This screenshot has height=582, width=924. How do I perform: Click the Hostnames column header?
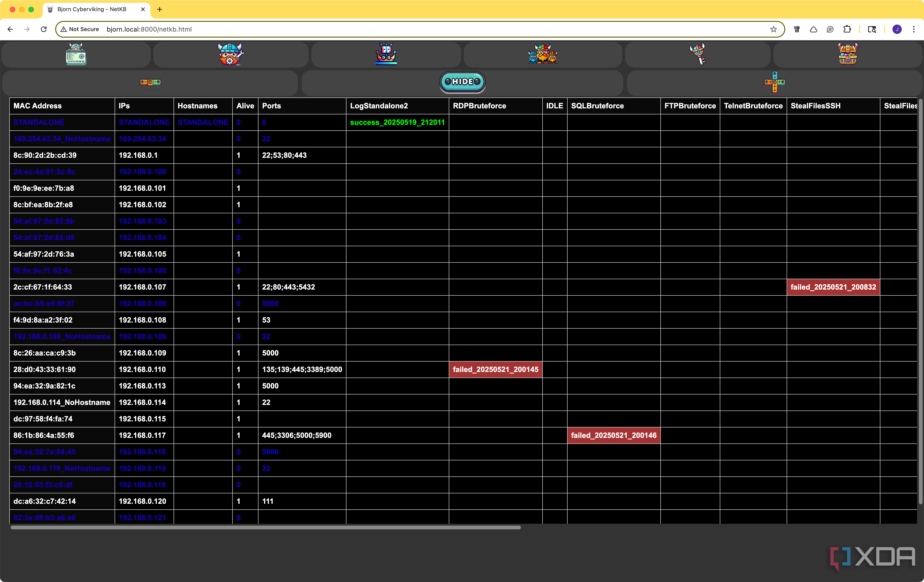pyautogui.click(x=203, y=106)
